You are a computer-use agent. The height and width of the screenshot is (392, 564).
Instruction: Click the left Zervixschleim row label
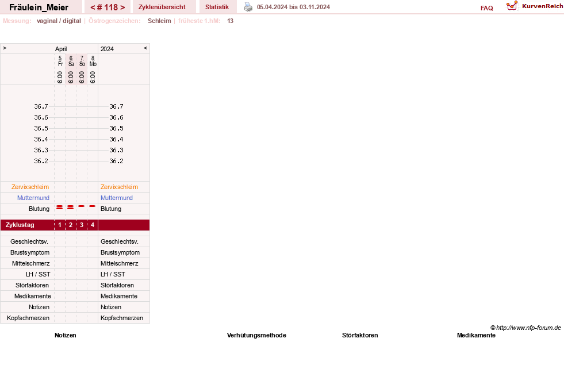point(30,187)
